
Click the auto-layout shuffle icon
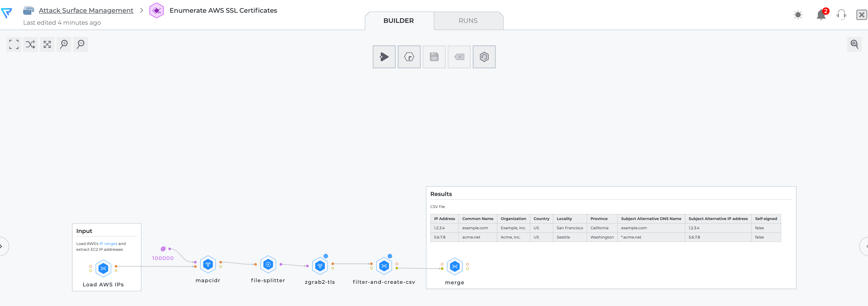point(30,44)
